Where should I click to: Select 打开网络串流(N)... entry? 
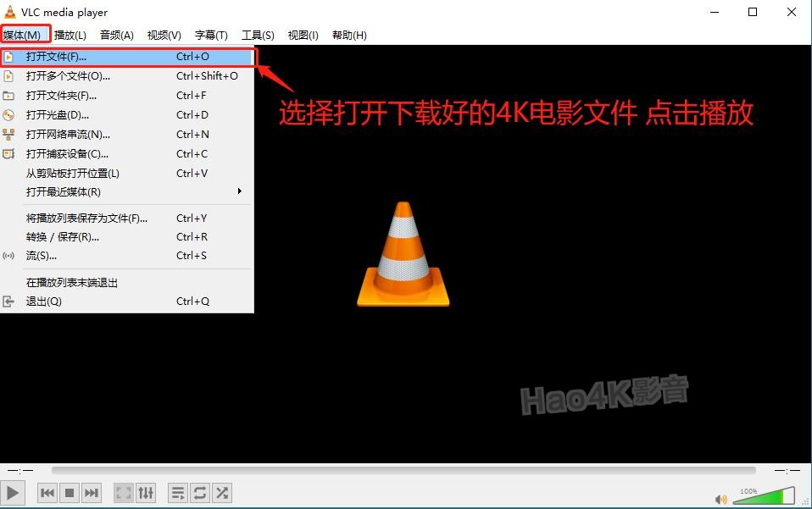(127, 135)
